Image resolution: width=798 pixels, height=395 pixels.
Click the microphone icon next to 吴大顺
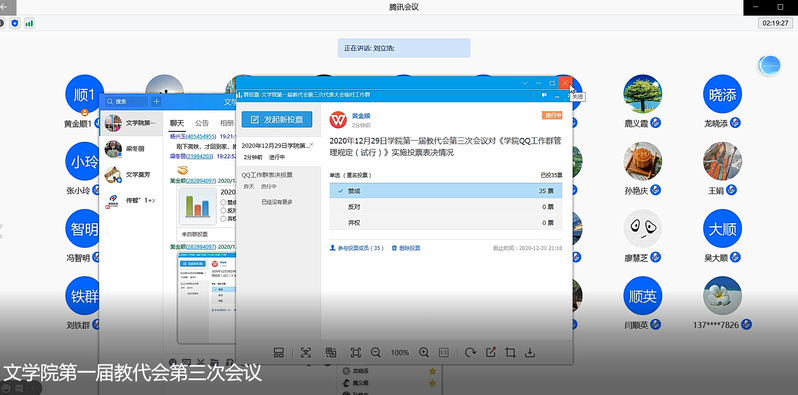tap(735, 258)
